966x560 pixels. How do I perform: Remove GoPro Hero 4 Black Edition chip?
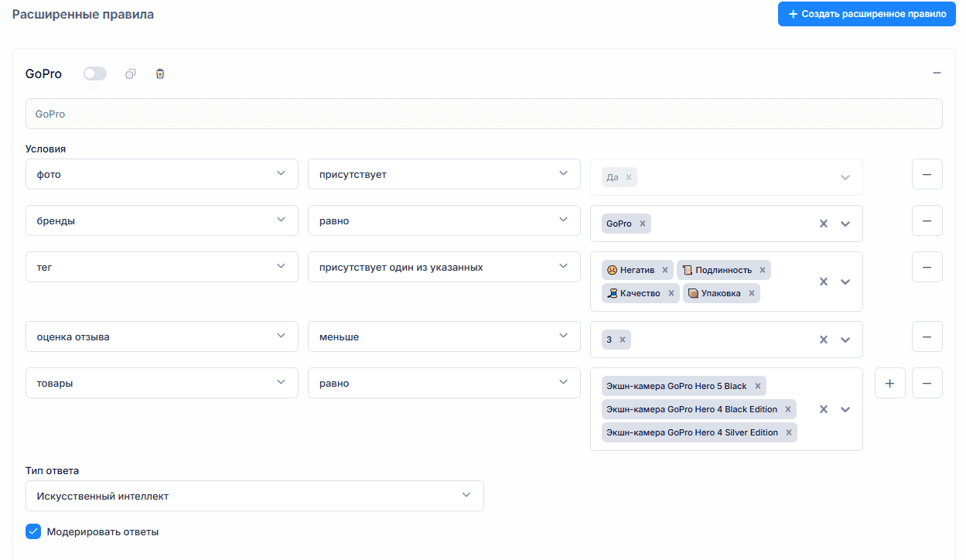click(x=788, y=409)
